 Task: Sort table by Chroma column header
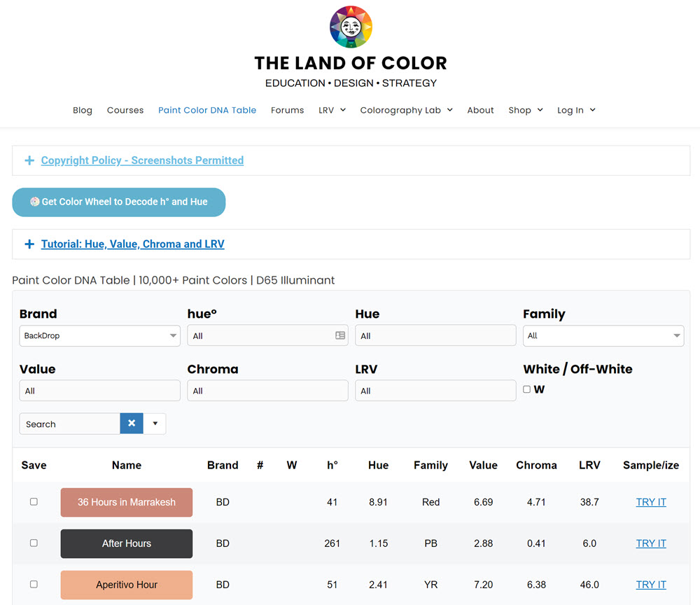coord(536,465)
